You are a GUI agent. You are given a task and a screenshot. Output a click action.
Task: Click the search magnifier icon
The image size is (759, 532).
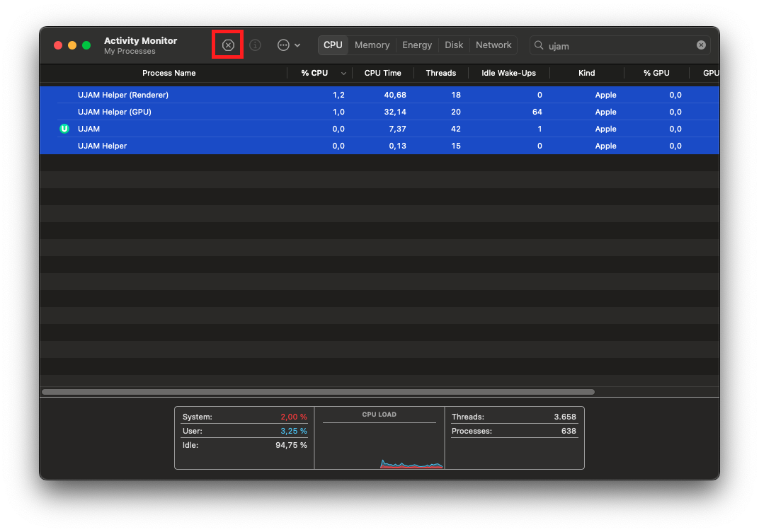point(539,45)
